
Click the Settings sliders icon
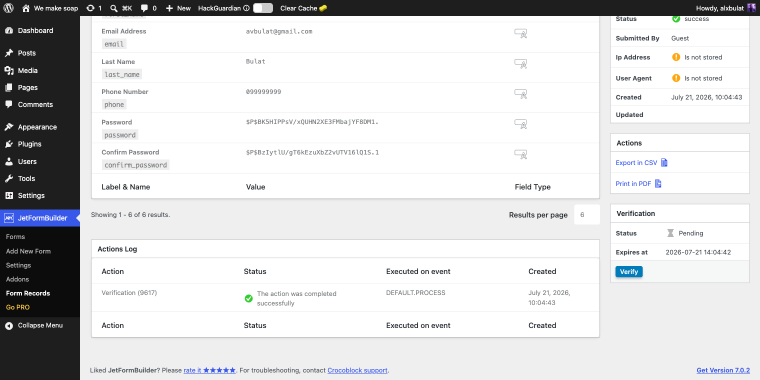click(x=9, y=195)
